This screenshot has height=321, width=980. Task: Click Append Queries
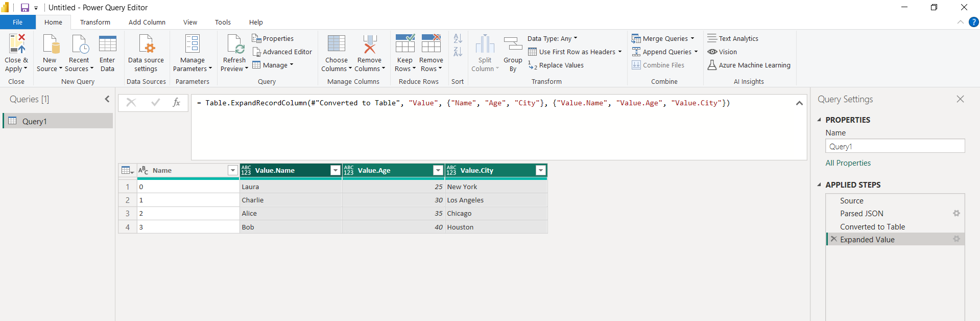[664, 52]
